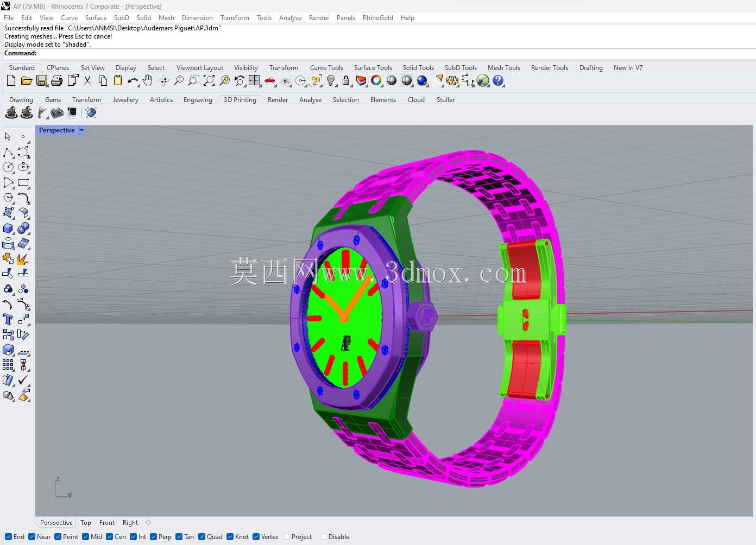Viewport: 756px width, 545px height.
Task: Activate the Pan hand tool
Action: [148, 81]
